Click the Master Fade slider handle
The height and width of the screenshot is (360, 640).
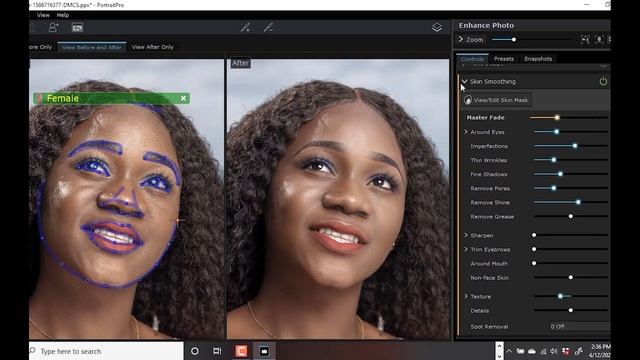point(557,118)
